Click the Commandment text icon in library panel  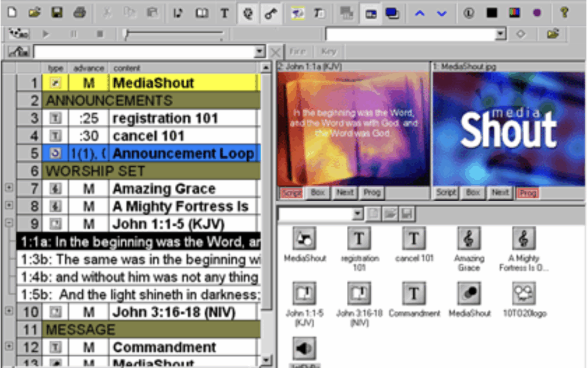point(414,294)
